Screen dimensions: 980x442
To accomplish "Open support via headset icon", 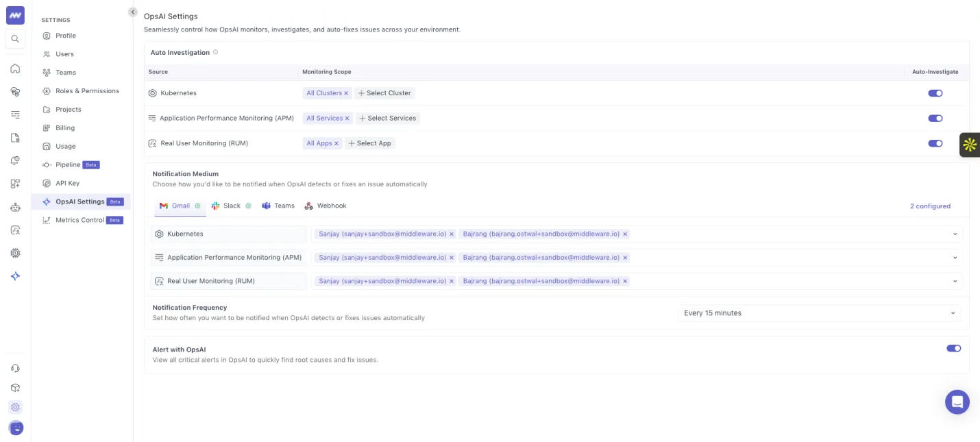I will click(x=15, y=368).
